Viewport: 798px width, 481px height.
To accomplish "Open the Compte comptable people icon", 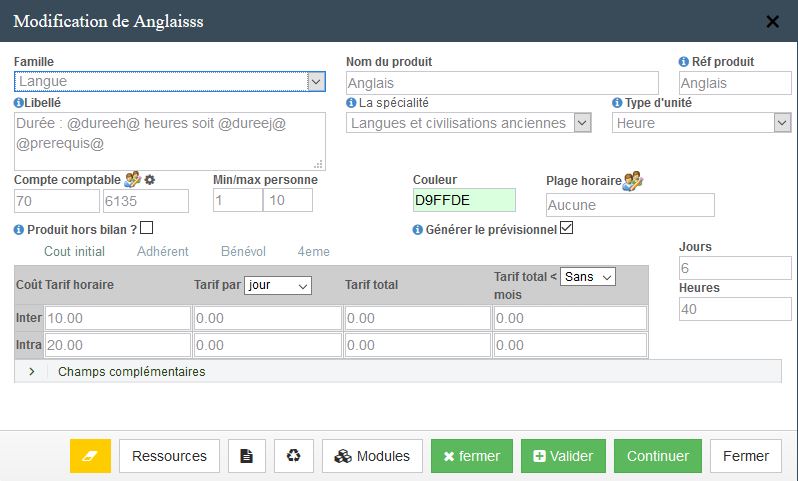I will click(132, 180).
